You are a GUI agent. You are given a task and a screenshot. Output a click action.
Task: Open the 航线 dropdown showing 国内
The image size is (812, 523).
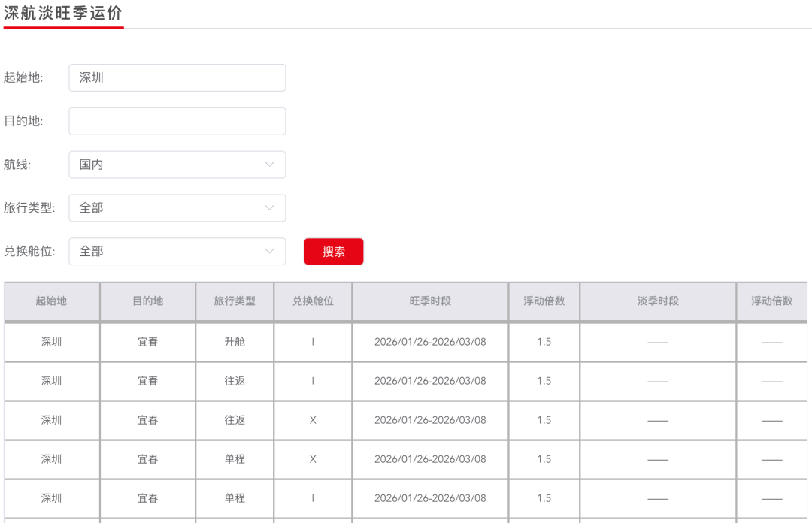point(177,165)
